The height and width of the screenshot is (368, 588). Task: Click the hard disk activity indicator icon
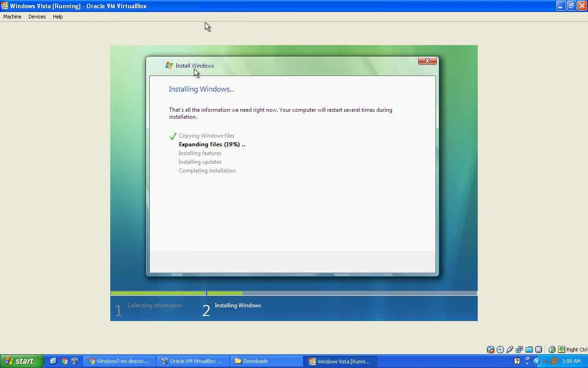pos(491,350)
